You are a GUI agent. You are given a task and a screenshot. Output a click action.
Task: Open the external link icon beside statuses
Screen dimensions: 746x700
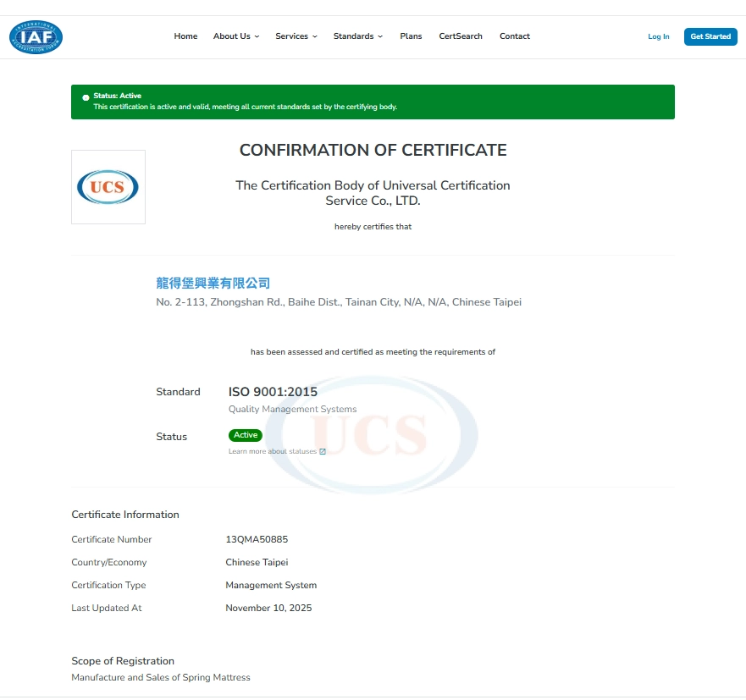(x=323, y=451)
